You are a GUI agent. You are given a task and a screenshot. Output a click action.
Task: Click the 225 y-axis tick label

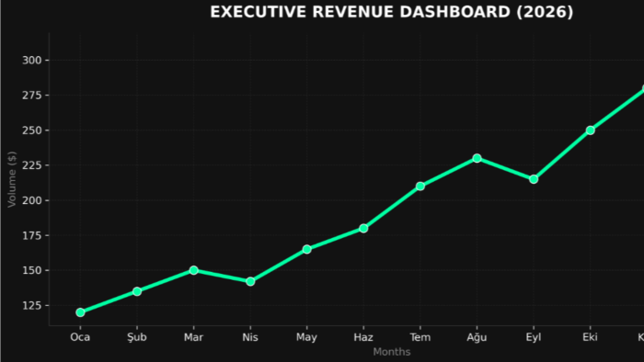32,165
